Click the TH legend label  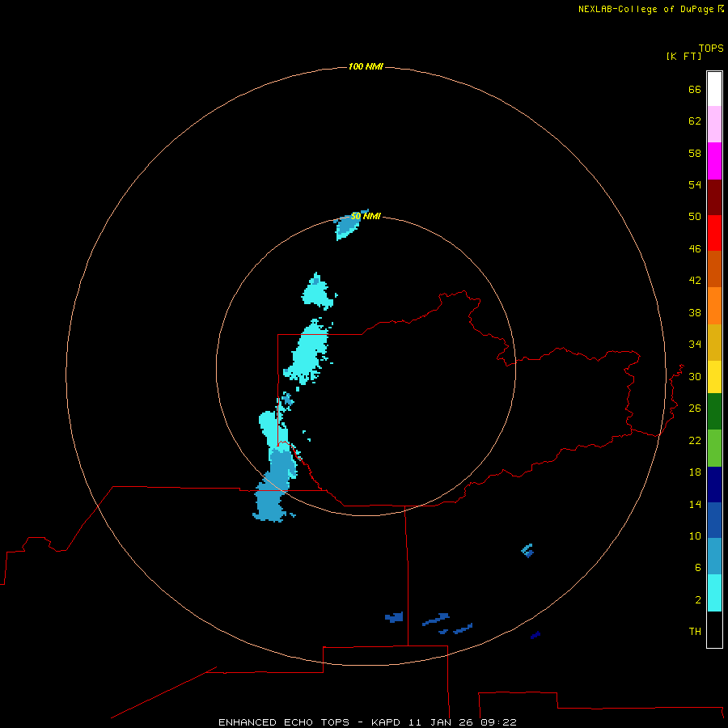pyautogui.click(x=695, y=632)
